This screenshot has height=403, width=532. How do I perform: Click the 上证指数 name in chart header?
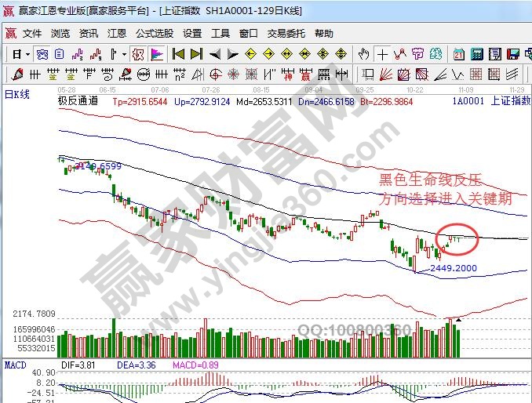tap(509, 101)
